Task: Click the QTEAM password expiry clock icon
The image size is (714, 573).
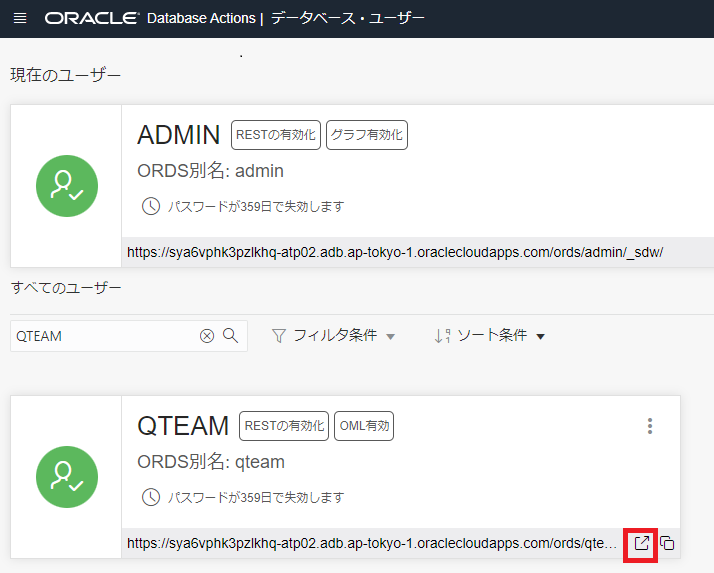Action: pyautogui.click(x=151, y=497)
